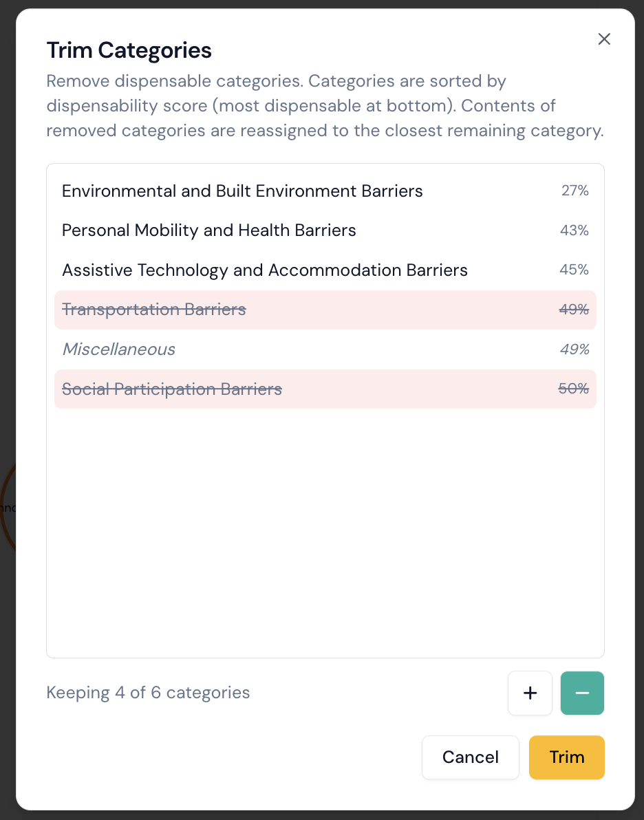Close the Trim Categories dialog
Viewport: 644px width, 820px height.
604,39
